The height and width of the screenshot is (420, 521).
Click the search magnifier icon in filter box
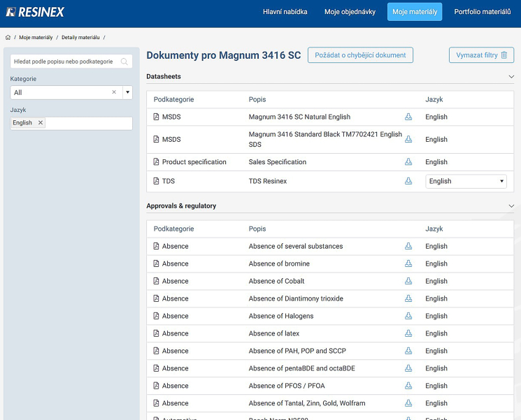tap(124, 61)
